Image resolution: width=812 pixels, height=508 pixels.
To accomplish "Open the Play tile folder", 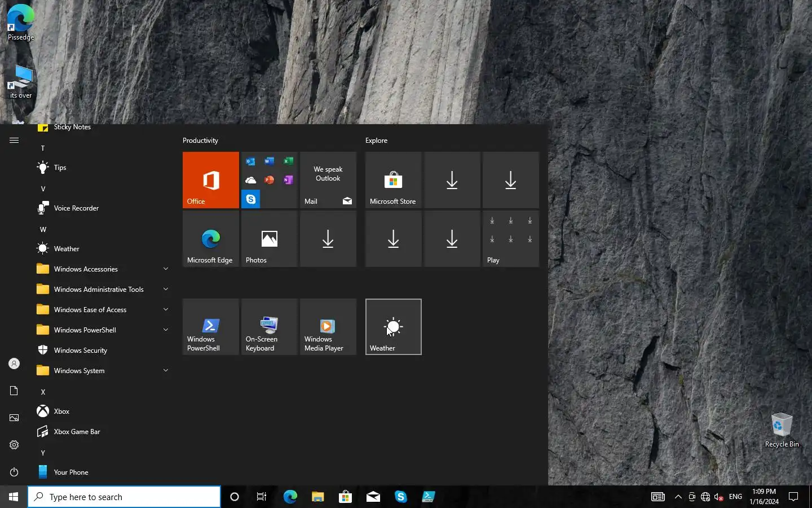I will [x=510, y=239].
